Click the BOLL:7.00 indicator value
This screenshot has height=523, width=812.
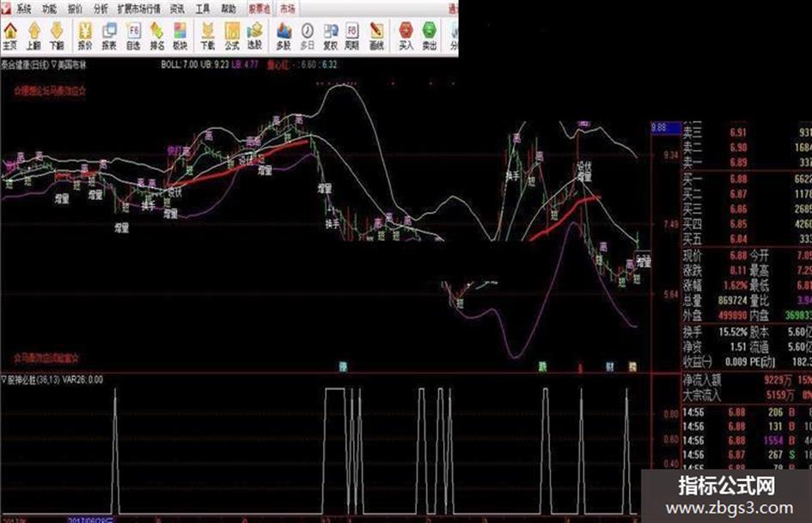coord(180,64)
